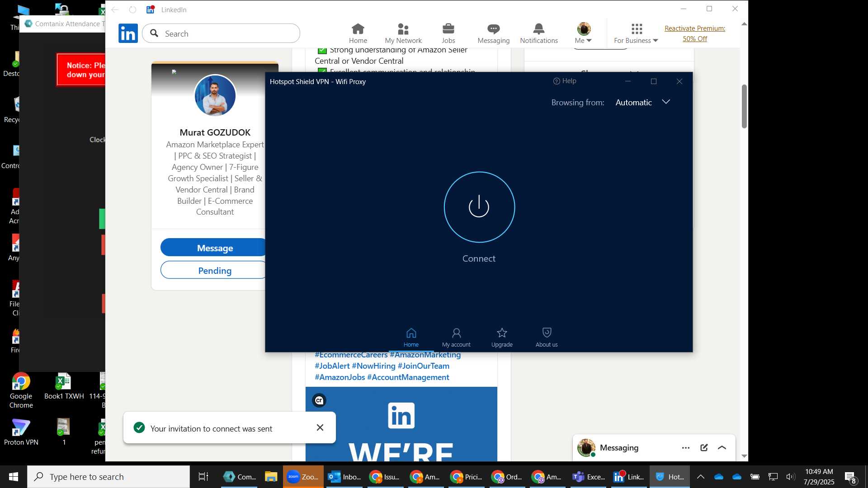Open Notifications bell icon
This screenshot has width=868, height=488.
(x=538, y=33)
